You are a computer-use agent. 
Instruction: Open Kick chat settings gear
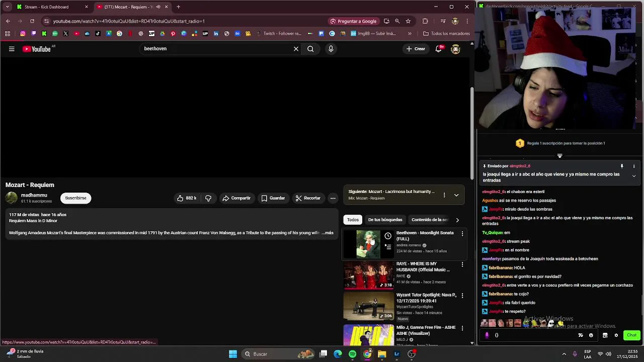(x=616, y=335)
